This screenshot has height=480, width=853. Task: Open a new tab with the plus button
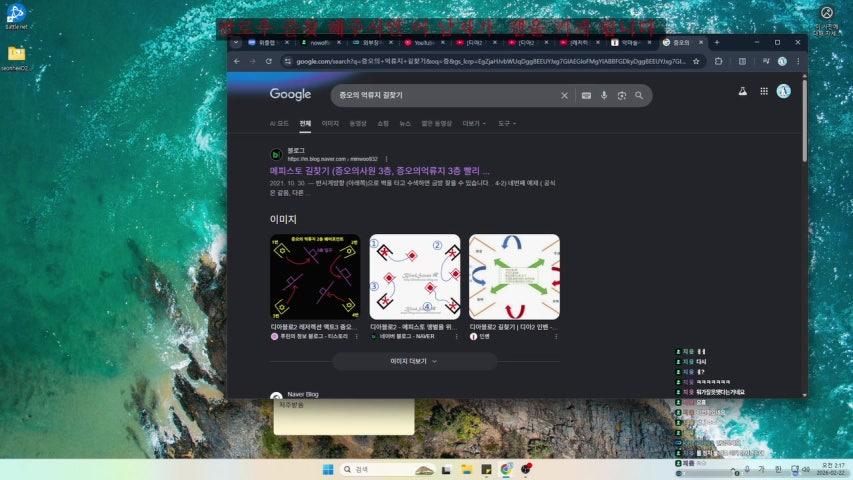[716, 42]
